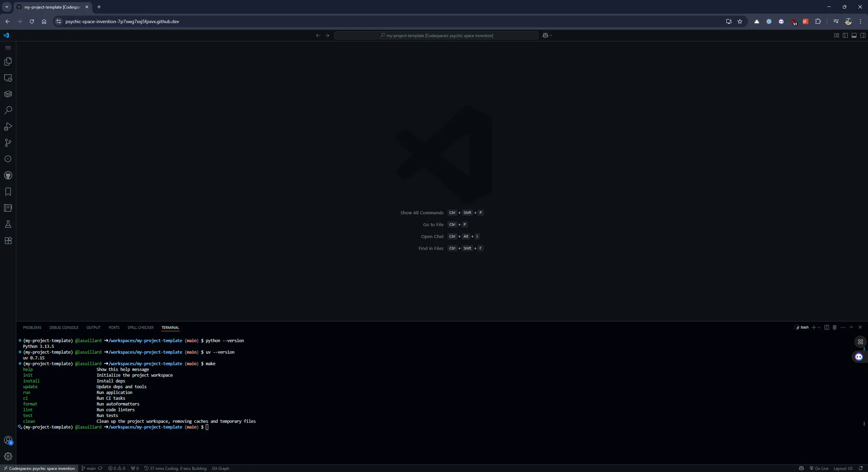Viewport: 868px width, 472px height.
Task: Switch to the PROBLEMS tab
Action: click(32, 328)
